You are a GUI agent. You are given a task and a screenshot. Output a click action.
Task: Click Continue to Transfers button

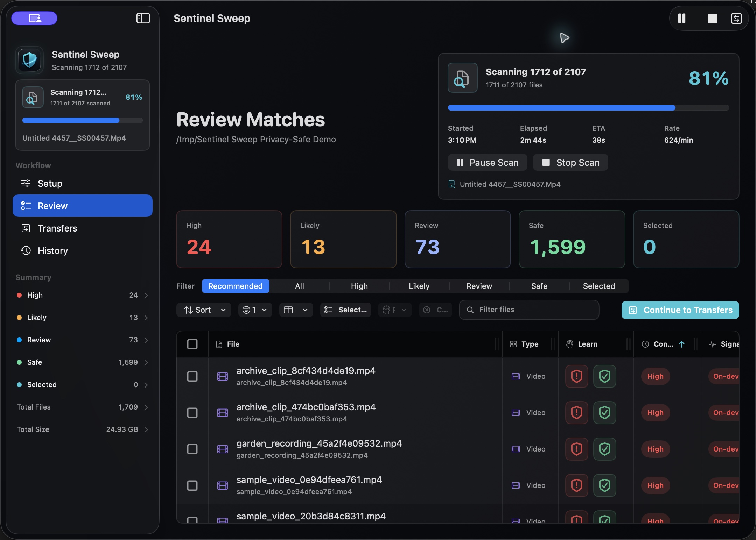coord(680,310)
